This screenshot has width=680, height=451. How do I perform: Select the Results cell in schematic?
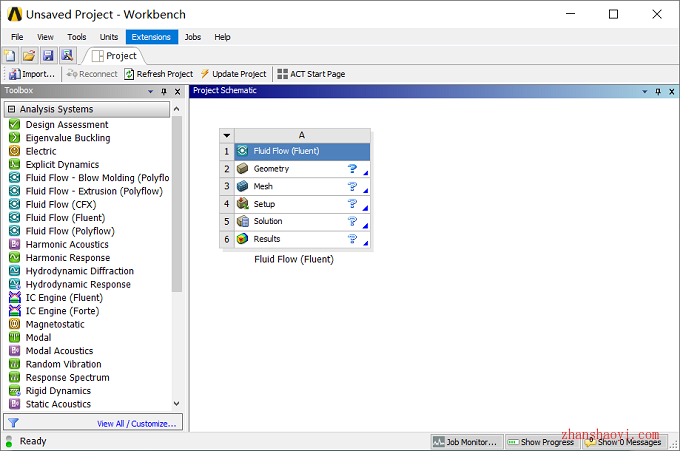[303, 239]
